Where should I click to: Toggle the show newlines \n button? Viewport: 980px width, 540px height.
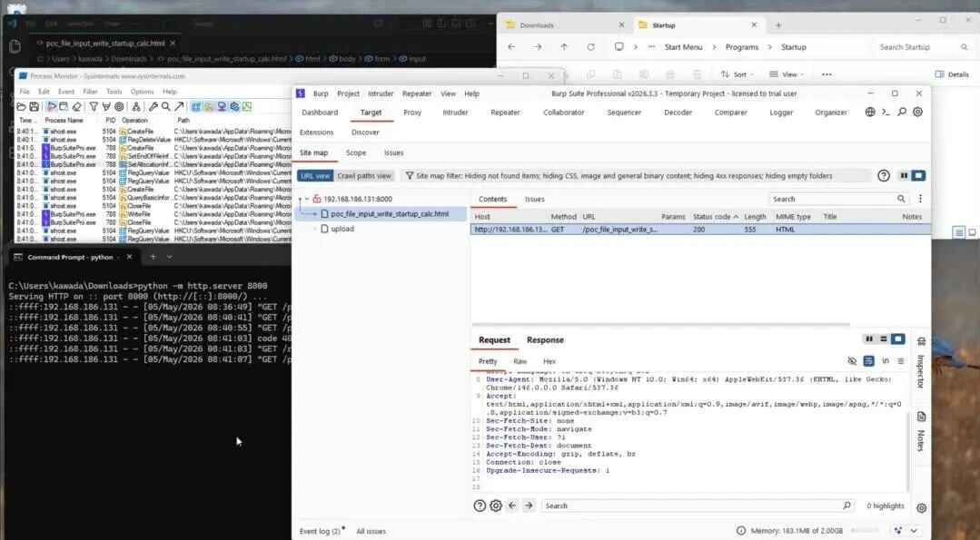coord(885,361)
